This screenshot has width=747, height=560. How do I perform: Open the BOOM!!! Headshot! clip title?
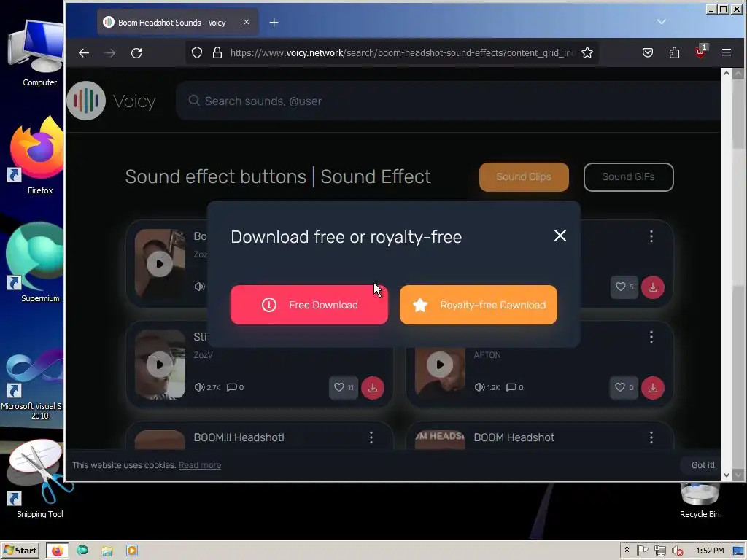[x=239, y=437]
